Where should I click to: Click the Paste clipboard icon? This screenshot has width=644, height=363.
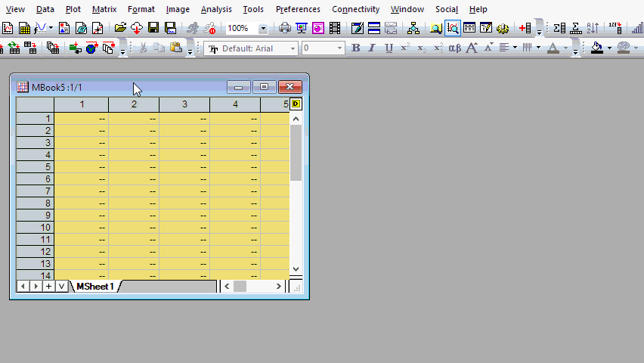point(176,48)
